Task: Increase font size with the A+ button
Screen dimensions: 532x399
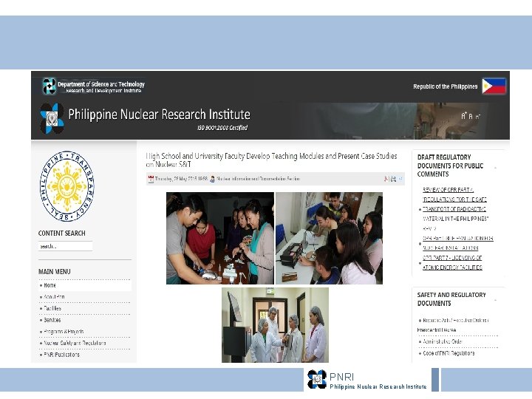Action: 464,116
